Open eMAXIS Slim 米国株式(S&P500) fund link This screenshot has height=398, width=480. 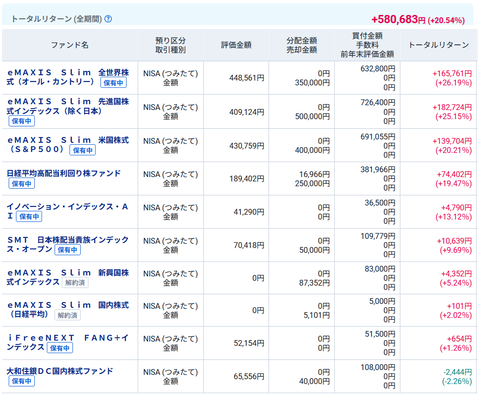coord(68,144)
